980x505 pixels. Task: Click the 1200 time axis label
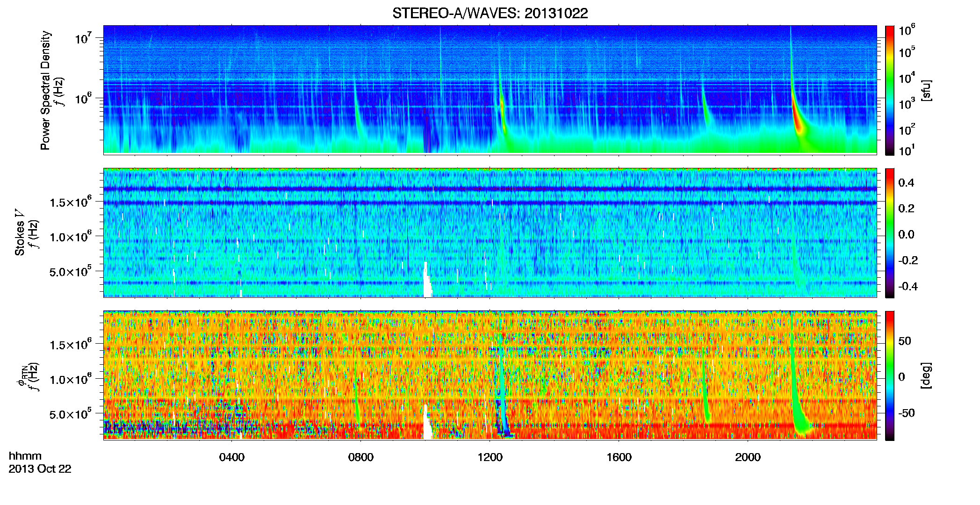[x=490, y=457]
